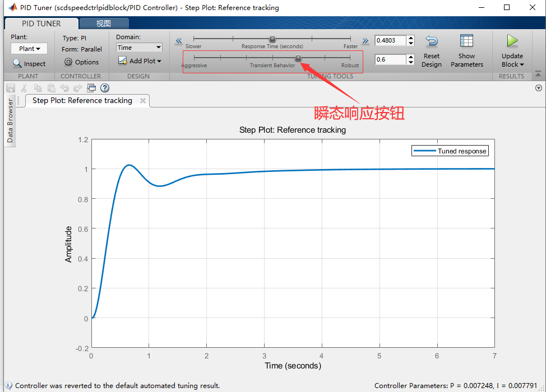This screenshot has width=546, height=392.
Task: Click transient behavior value field 0.6
Action: click(390, 59)
